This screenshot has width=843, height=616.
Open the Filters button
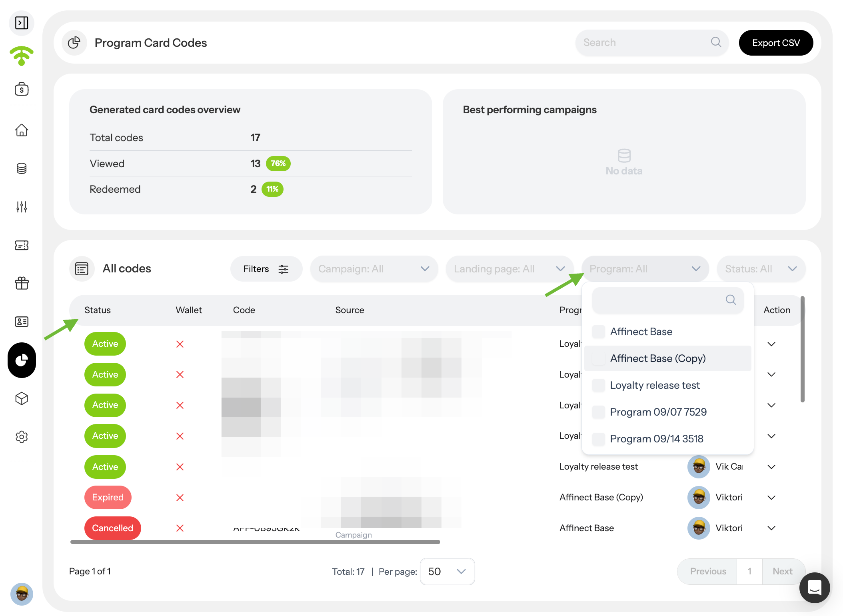click(x=266, y=269)
